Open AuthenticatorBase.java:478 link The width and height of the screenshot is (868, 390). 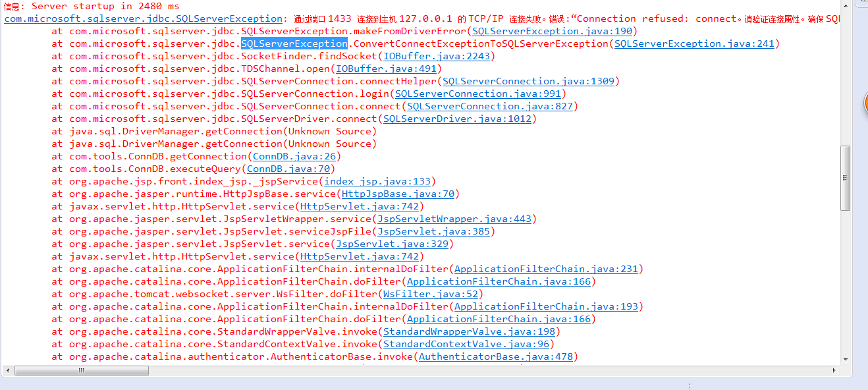[x=496, y=356]
